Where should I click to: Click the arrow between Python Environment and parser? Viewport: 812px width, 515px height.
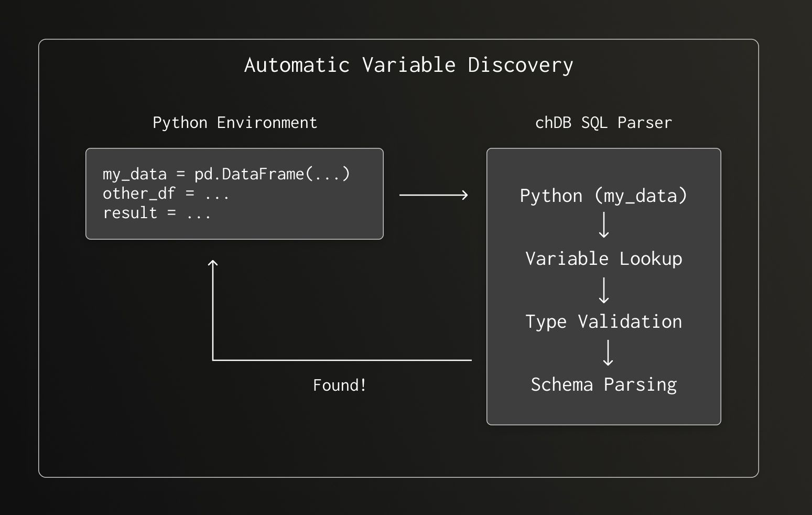point(433,195)
